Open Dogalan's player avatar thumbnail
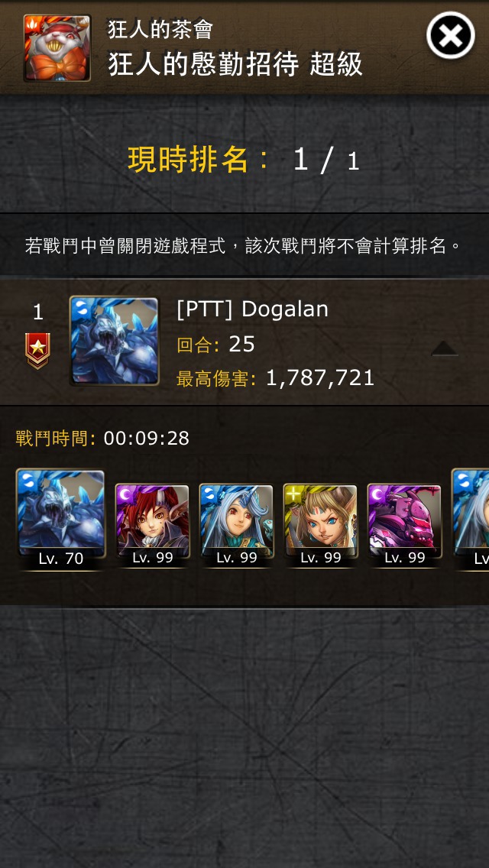This screenshot has width=489, height=868. point(114,341)
